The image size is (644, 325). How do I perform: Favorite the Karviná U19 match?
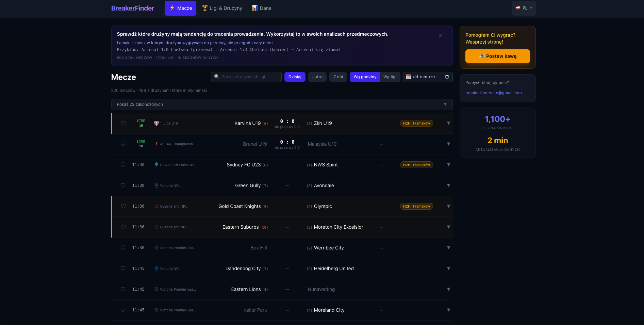pos(123,123)
